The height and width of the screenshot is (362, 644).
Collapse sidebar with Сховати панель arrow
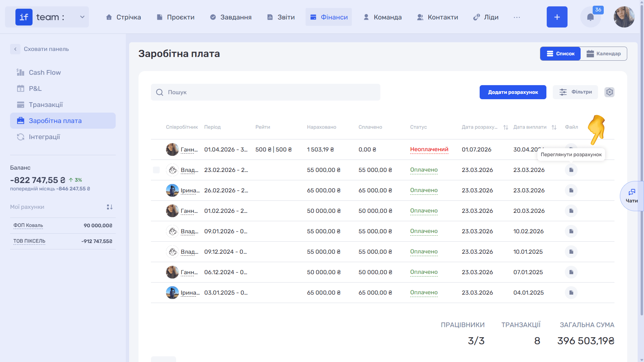[15, 49]
